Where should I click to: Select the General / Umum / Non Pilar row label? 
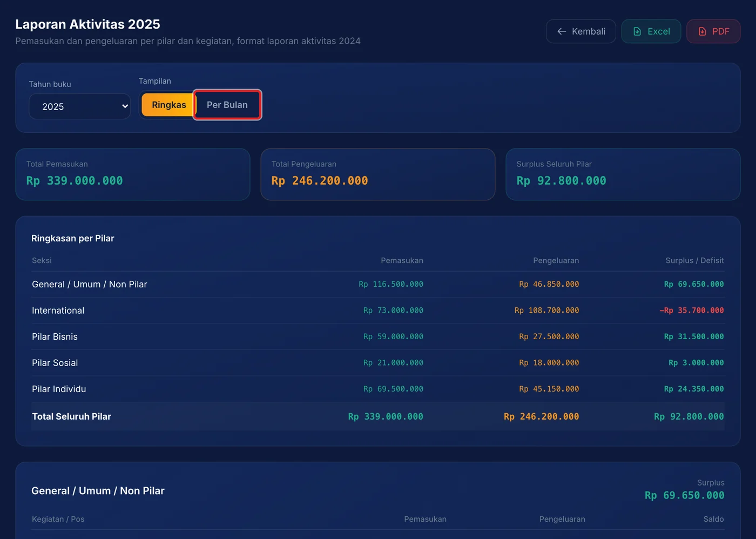point(90,284)
